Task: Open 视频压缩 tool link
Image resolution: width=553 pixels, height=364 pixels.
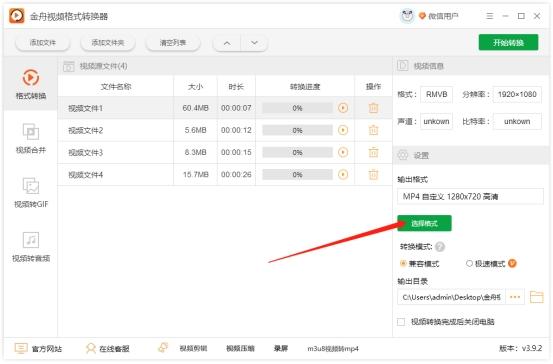Action: 240,348
